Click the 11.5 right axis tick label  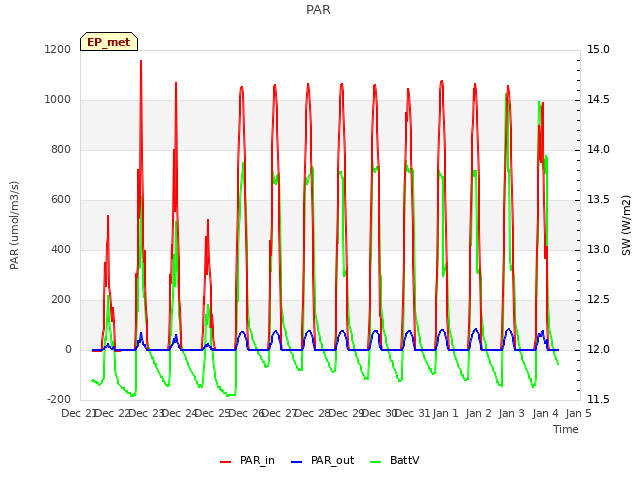pyautogui.click(x=598, y=400)
